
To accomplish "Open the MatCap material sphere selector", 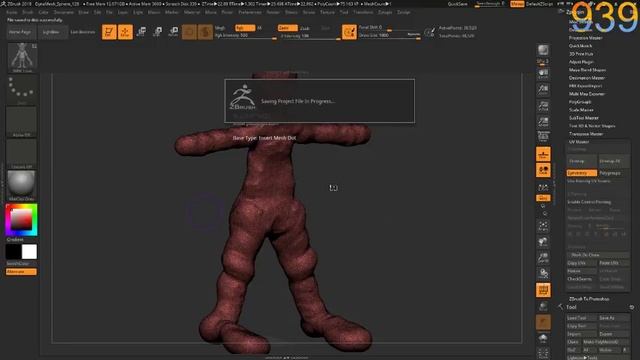I will pyautogui.click(x=22, y=186).
